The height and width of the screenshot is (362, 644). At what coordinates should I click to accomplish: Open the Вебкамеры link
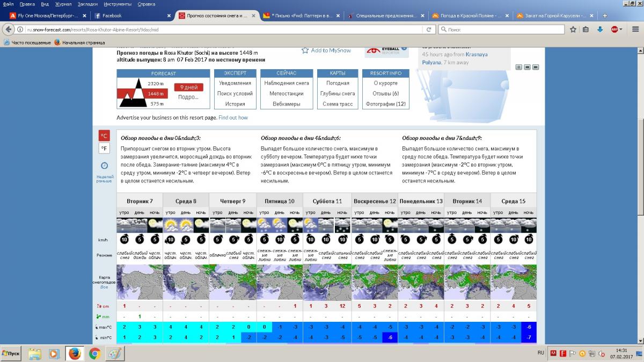[287, 104]
